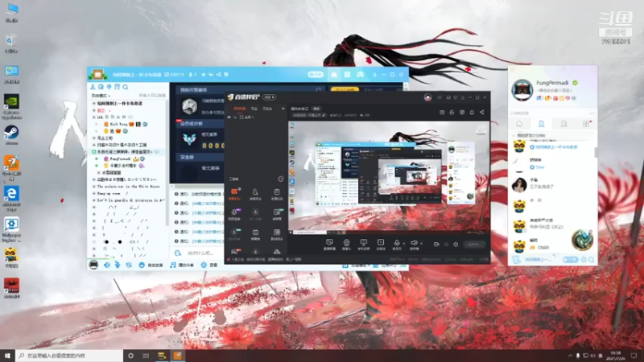Open the home tab in the friends panel
This screenshot has height=362, width=644.
pos(519,124)
